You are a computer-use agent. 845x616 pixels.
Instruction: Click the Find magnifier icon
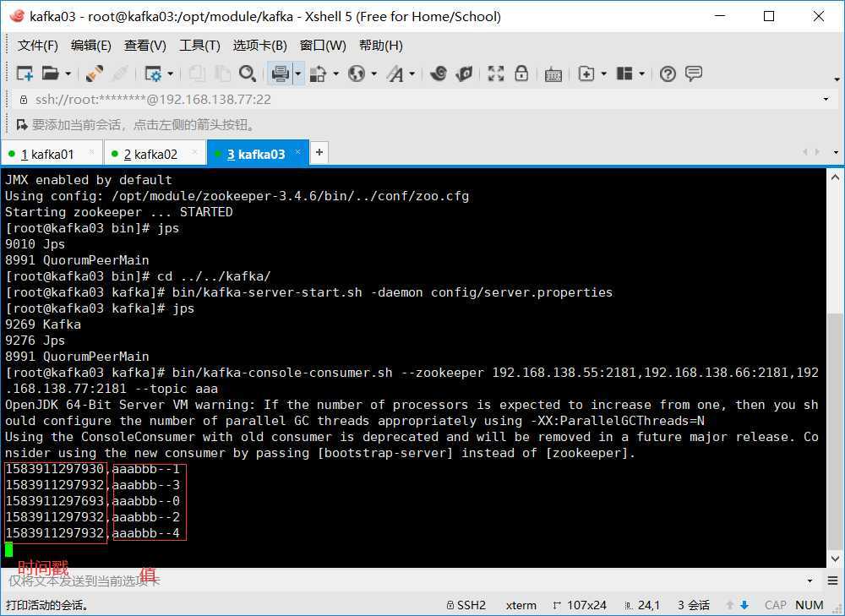pyautogui.click(x=248, y=74)
